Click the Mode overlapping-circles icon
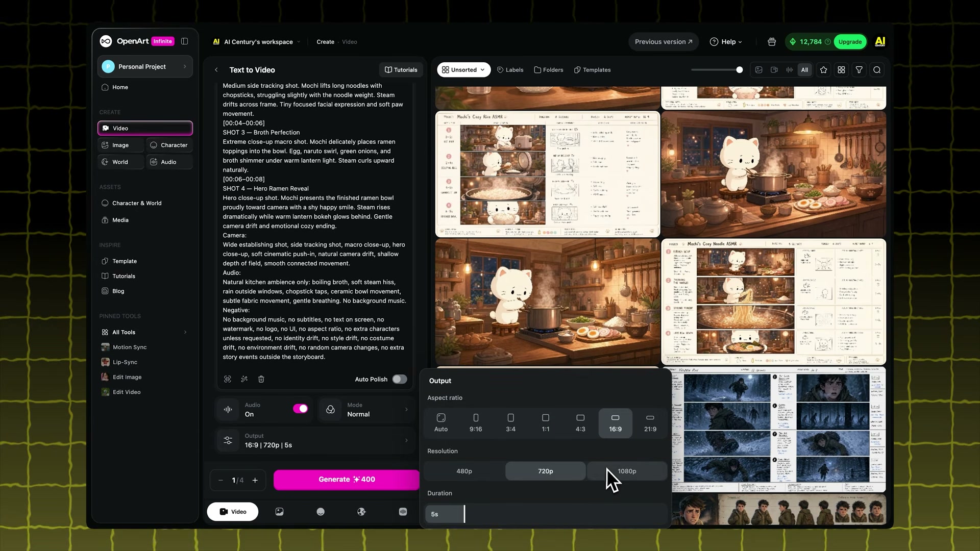Screen dimensions: 980x551 pyautogui.click(x=330, y=409)
